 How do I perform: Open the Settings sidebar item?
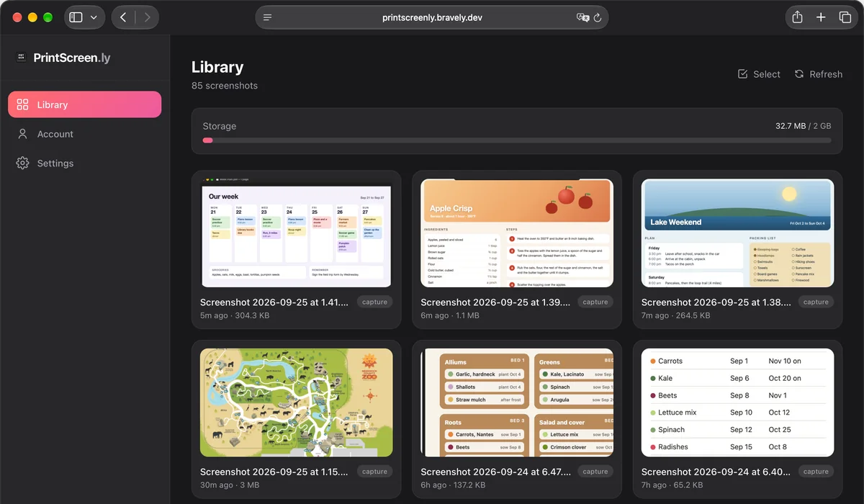pyautogui.click(x=85, y=163)
